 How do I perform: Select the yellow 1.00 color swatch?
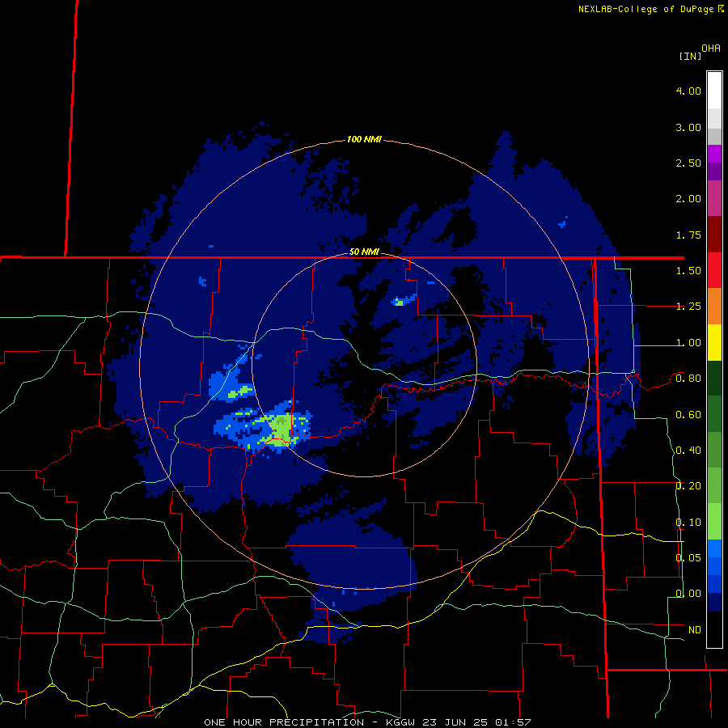714,342
